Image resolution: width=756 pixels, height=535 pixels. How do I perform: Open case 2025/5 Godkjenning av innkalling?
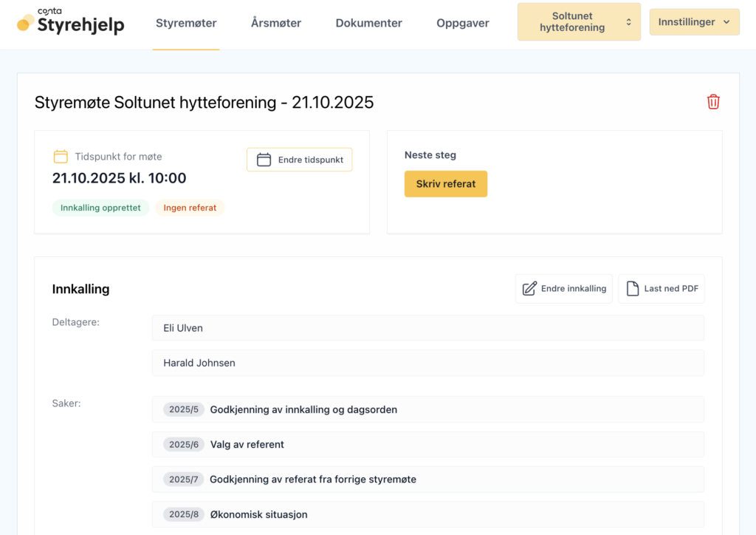click(x=427, y=409)
